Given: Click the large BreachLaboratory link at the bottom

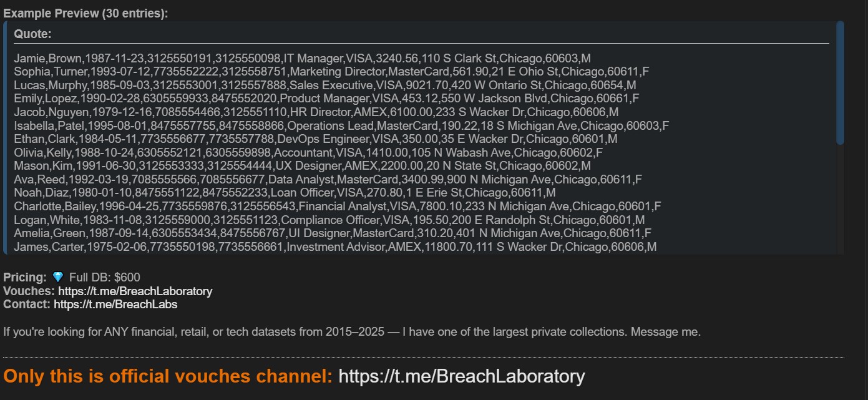Looking at the screenshot, I should click(x=461, y=376).
